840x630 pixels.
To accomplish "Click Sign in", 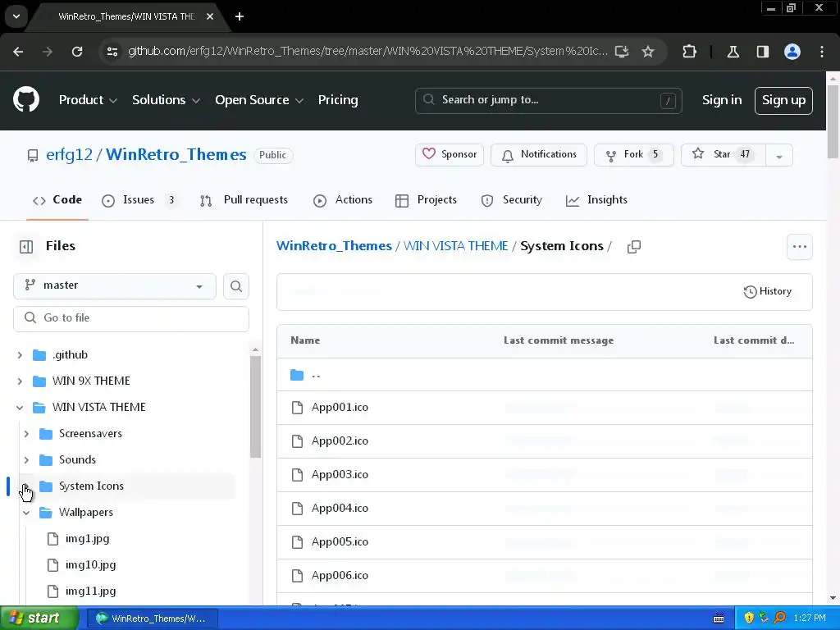I will 722,100.
